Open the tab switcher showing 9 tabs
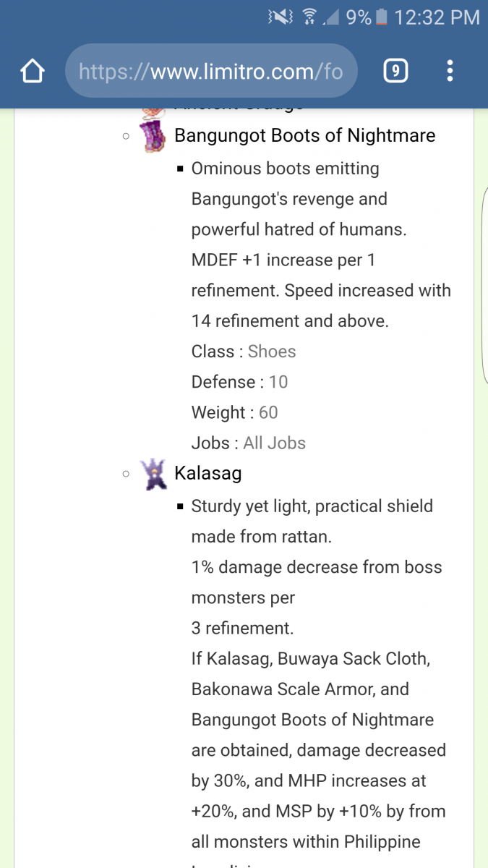This screenshot has width=488, height=868. point(395,71)
